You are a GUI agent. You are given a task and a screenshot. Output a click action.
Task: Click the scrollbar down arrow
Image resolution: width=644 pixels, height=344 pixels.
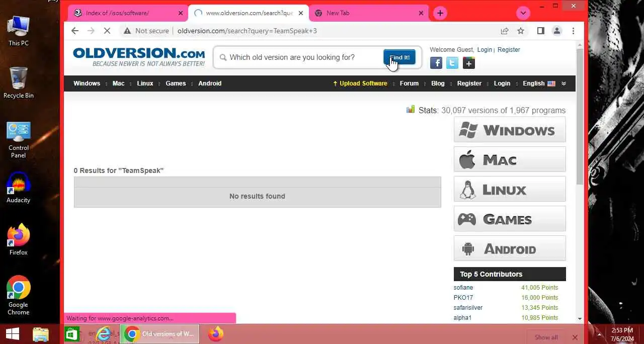580,318
